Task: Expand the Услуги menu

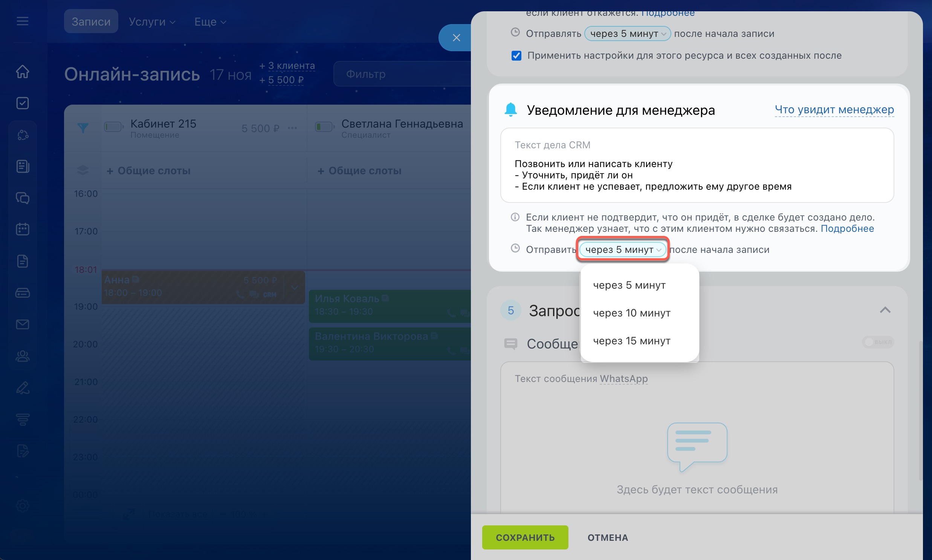Action: click(x=152, y=22)
